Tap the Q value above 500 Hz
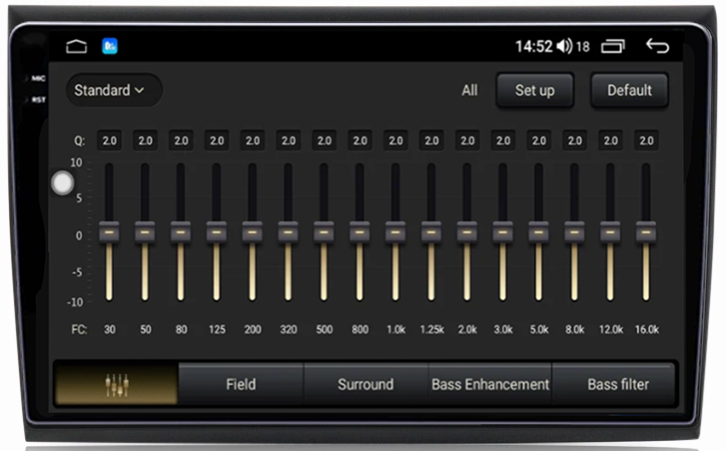Image resolution: width=727 pixels, height=451 pixels. (324, 140)
